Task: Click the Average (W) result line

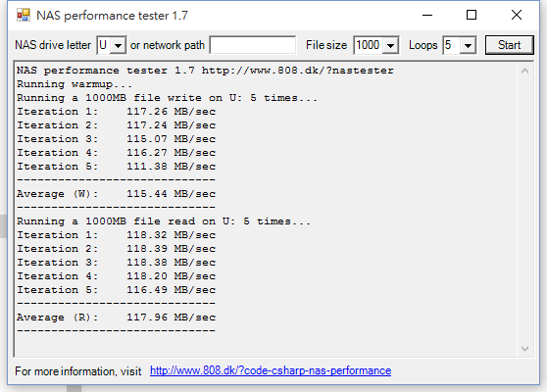Action: (117, 194)
